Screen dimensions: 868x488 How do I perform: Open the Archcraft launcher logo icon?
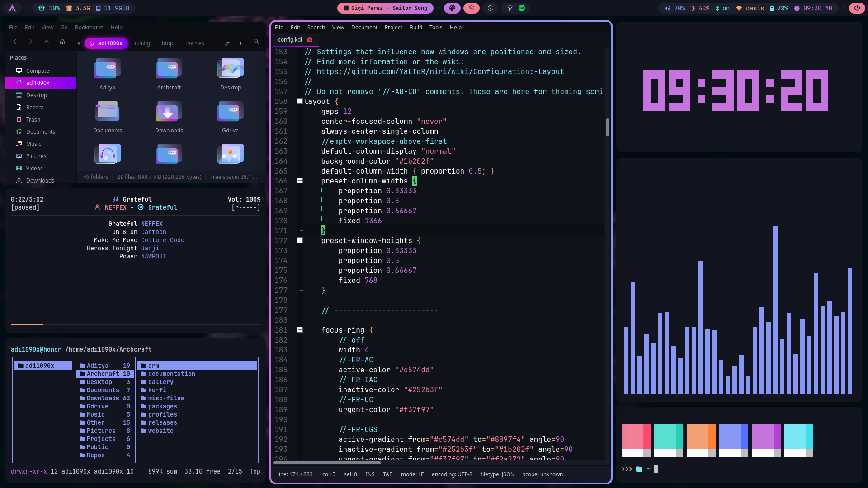pyautogui.click(x=12, y=8)
